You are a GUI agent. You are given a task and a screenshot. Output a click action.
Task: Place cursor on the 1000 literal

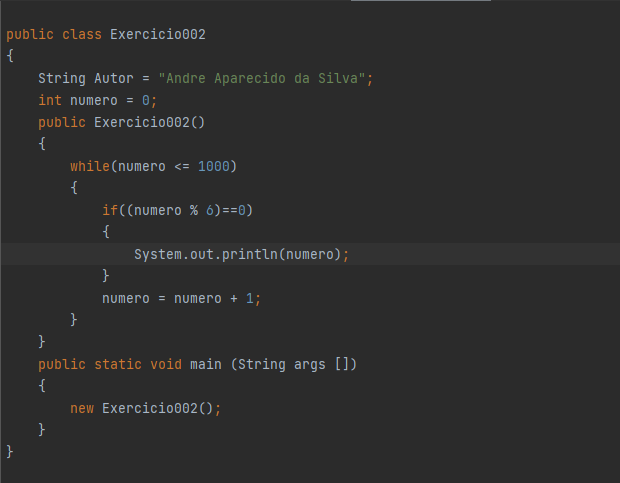tap(214, 166)
